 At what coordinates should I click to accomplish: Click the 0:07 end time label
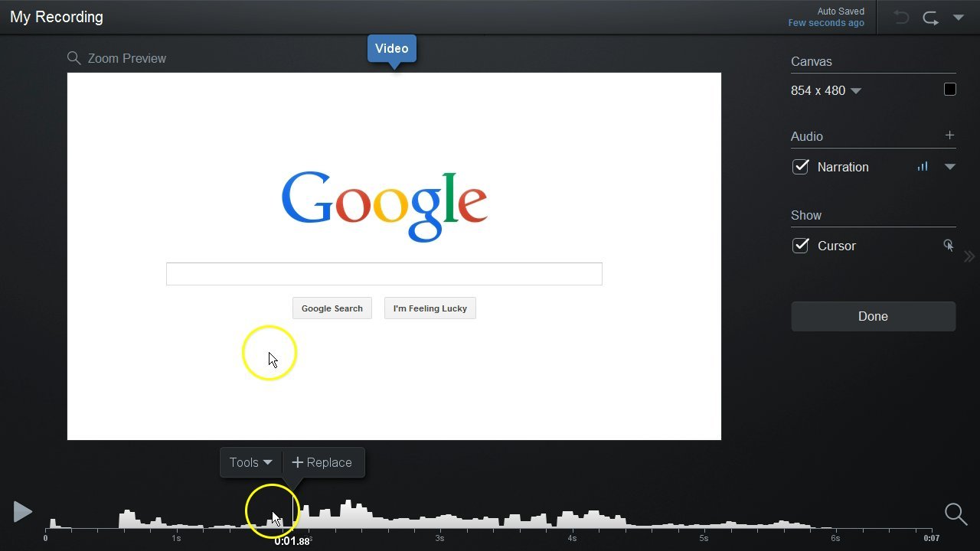931,538
